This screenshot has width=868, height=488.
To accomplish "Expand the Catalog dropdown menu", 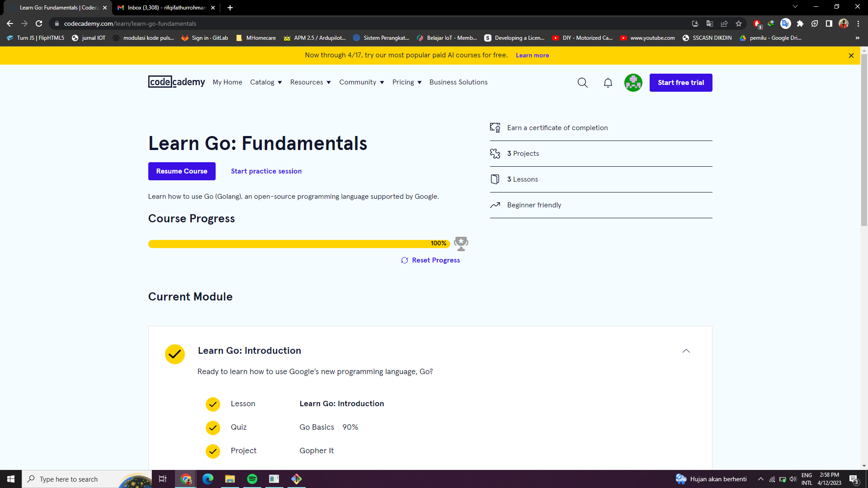I will (x=266, y=82).
